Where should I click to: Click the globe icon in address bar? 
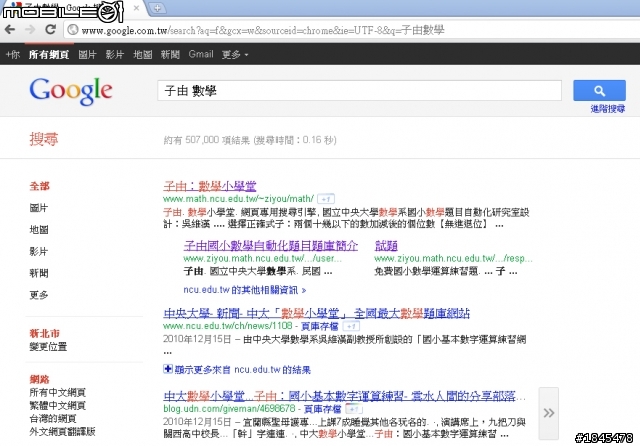(x=73, y=30)
